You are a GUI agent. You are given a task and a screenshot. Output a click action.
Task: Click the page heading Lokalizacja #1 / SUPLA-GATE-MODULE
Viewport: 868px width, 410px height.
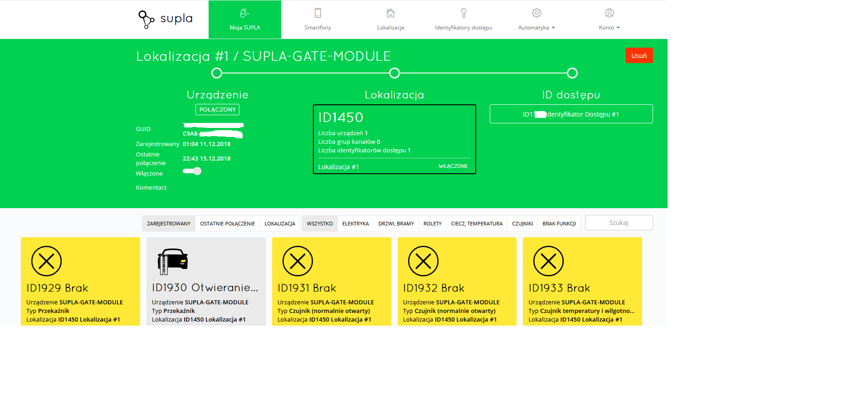pyautogui.click(x=263, y=56)
